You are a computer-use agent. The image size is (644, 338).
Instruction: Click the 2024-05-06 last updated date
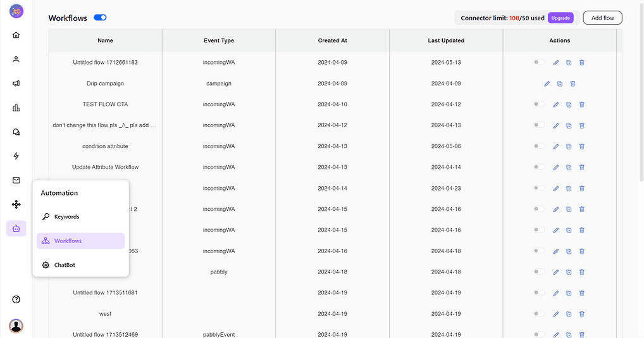click(x=446, y=146)
